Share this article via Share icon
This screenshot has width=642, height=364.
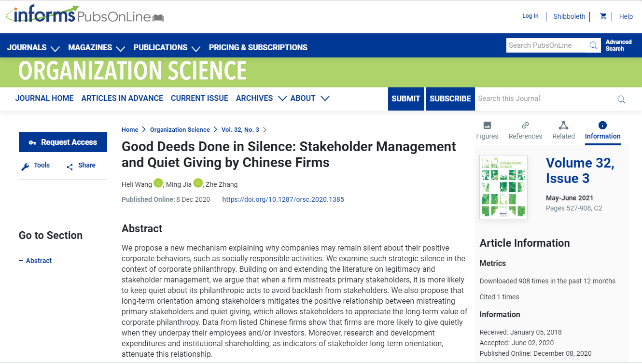click(81, 166)
